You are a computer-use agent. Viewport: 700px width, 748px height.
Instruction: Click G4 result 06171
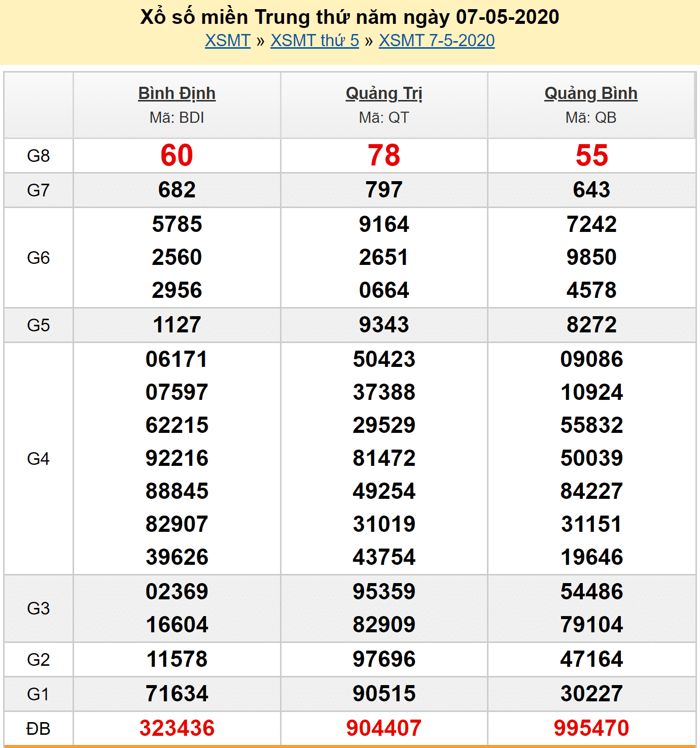coord(177,359)
